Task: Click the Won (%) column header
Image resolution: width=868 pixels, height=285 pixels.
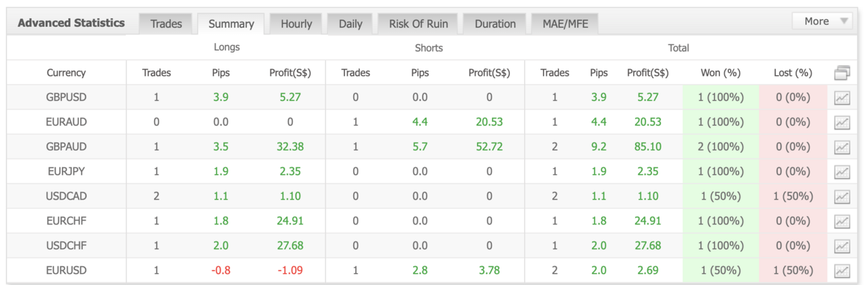Action: (x=721, y=73)
